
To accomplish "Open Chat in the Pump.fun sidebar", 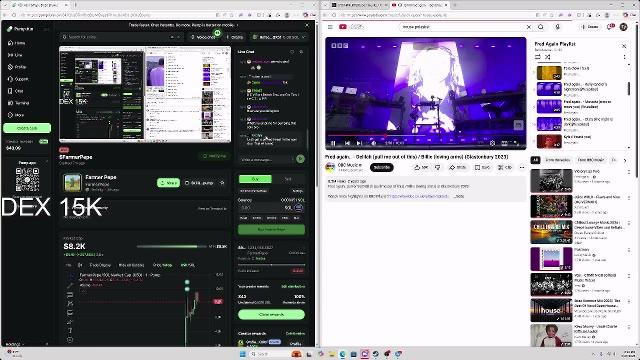I will coord(16,91).
